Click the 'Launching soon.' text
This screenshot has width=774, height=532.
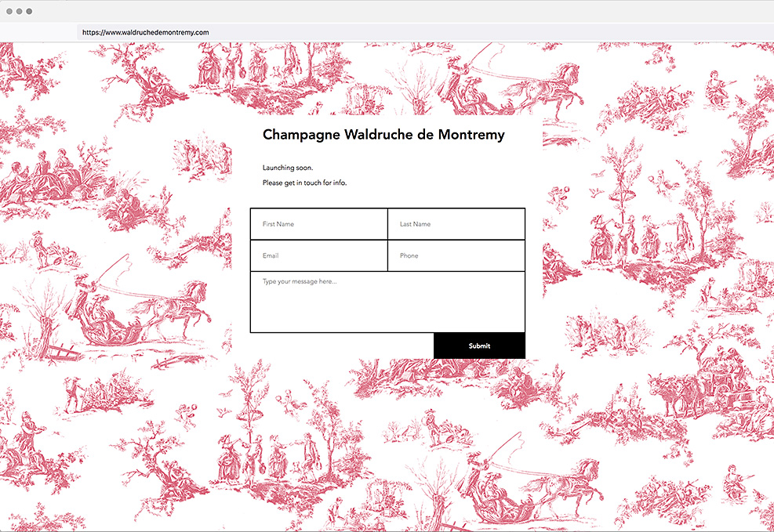click(x=288, y=168)
